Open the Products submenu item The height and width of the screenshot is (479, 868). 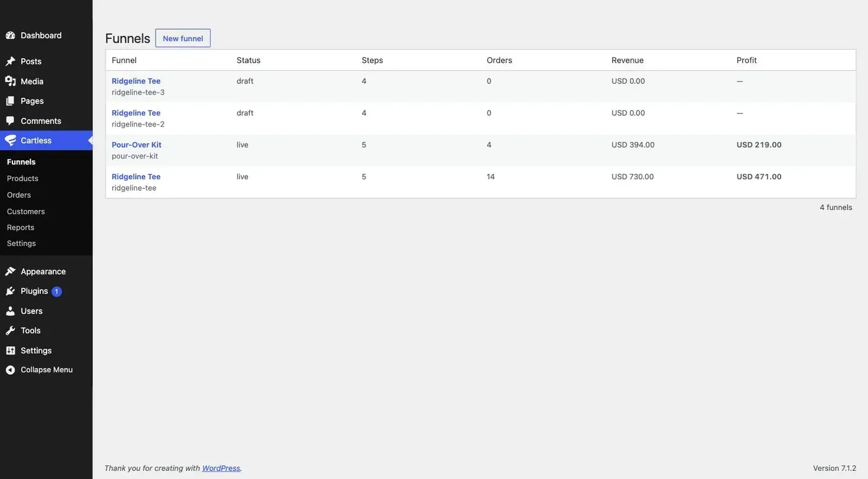pyautogui.click(x=22, y=178)
